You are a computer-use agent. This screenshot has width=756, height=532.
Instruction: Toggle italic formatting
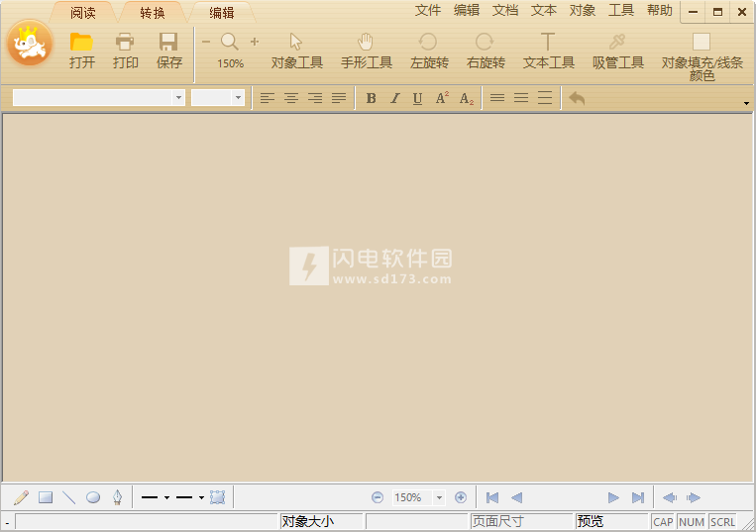tap(395, 98)
